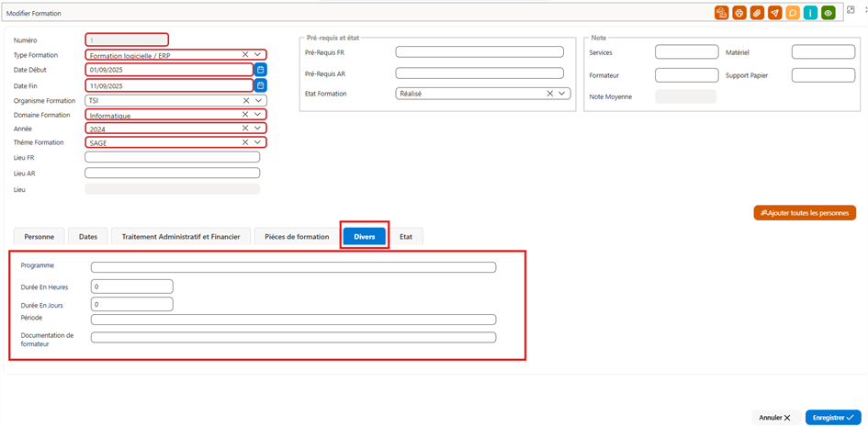The height and width of the screenshot is (427, 868).
Task: Click the Programme input field
Action: click(x=293, y=268)
